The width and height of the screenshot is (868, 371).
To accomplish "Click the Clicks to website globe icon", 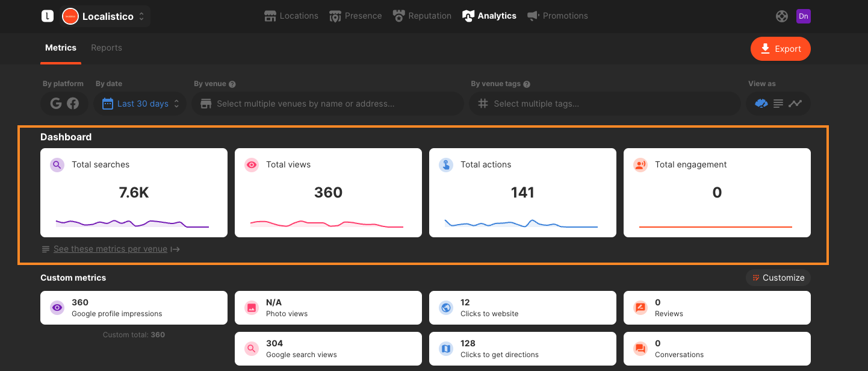I will coord(446,308).
